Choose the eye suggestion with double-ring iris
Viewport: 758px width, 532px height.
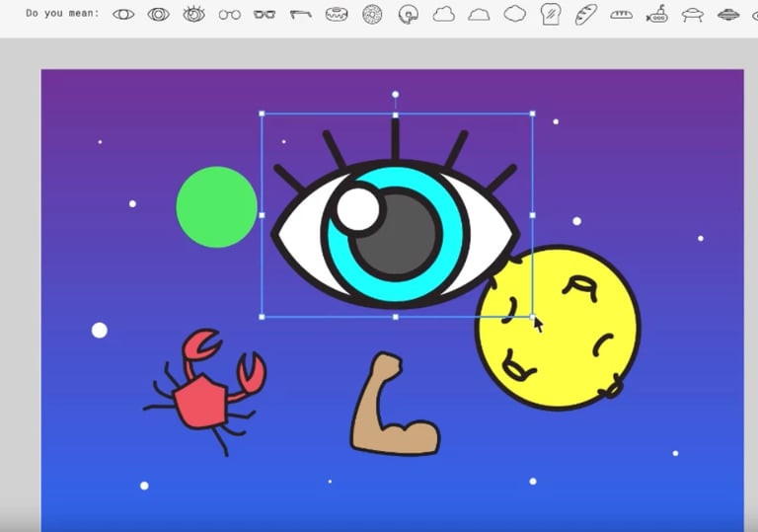click(158, 15)
